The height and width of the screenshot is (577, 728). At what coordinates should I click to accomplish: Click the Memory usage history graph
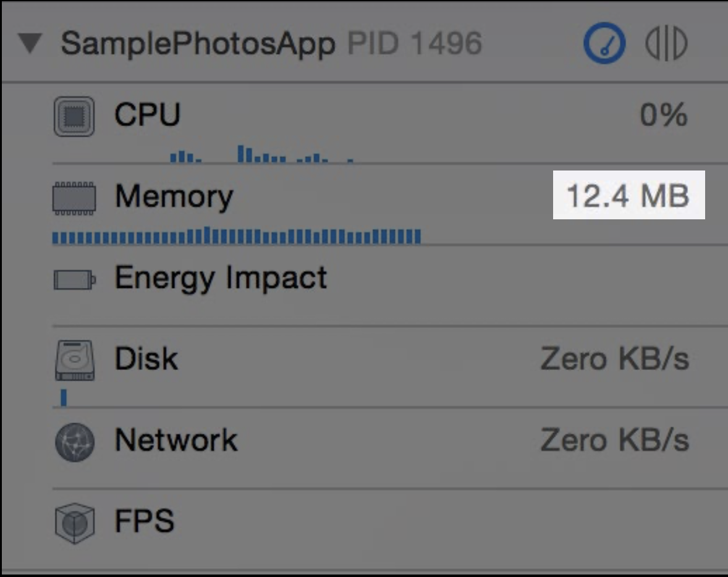237,235
